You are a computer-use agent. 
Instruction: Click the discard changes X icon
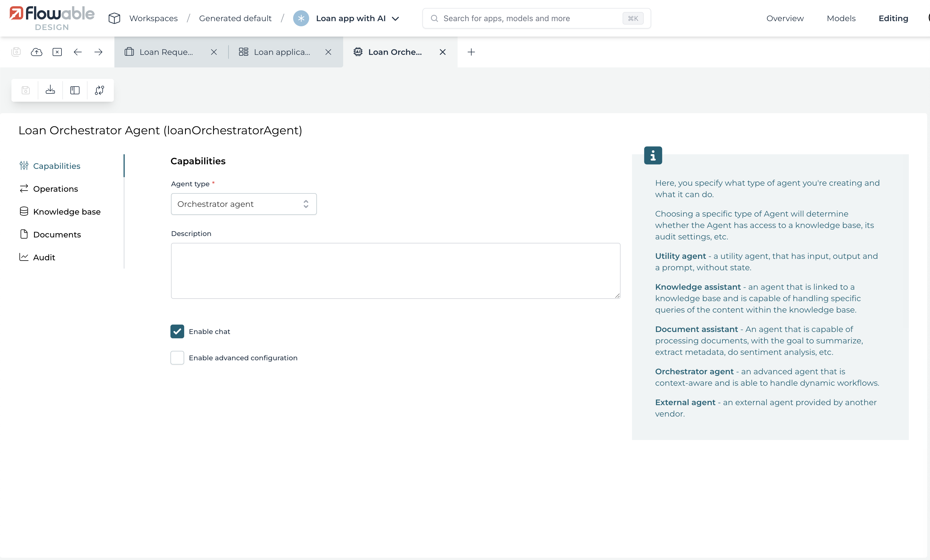pyautogui.click(x=57, y=52)
